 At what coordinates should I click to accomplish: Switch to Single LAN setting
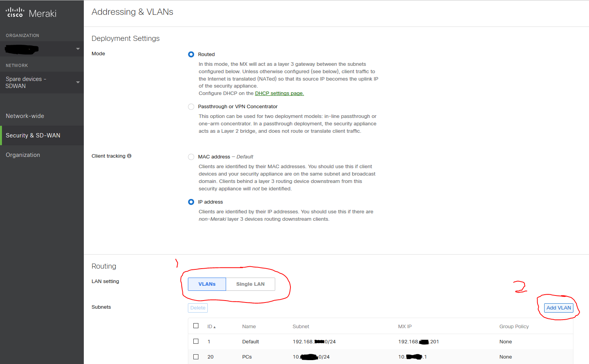point(250,284)
